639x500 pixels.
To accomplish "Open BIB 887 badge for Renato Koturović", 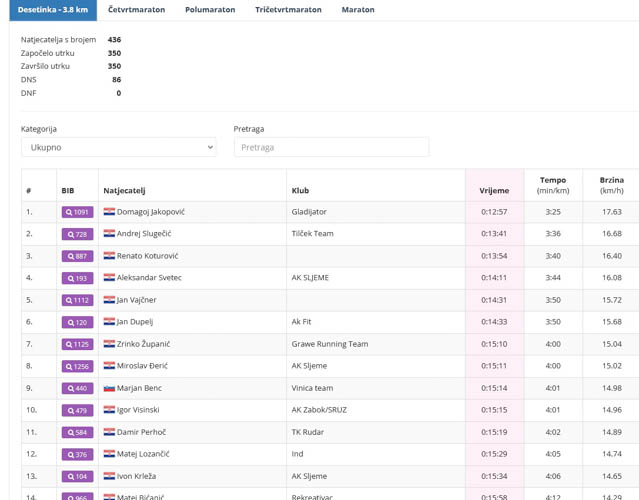I will (77, 256).
